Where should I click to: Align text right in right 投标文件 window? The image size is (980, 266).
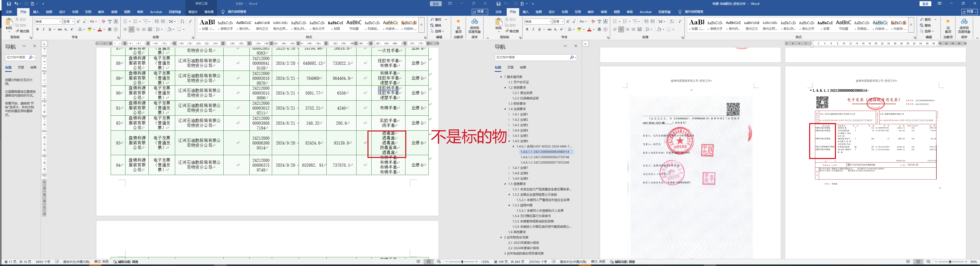click(627, 29)
